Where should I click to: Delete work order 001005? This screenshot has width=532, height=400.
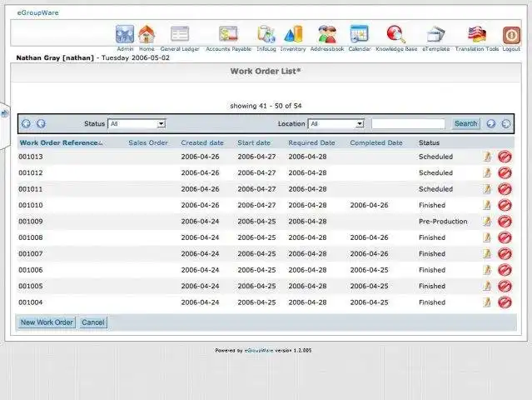[x=505, y=286]
